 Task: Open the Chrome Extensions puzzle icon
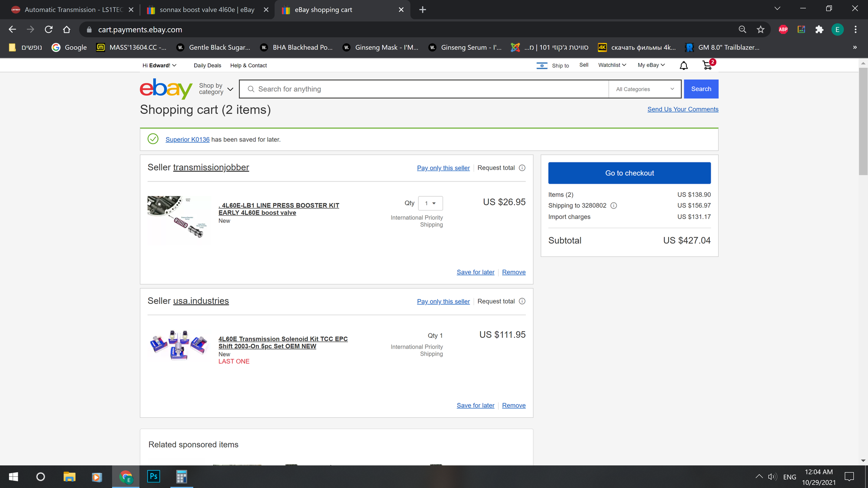coord(819,30)
